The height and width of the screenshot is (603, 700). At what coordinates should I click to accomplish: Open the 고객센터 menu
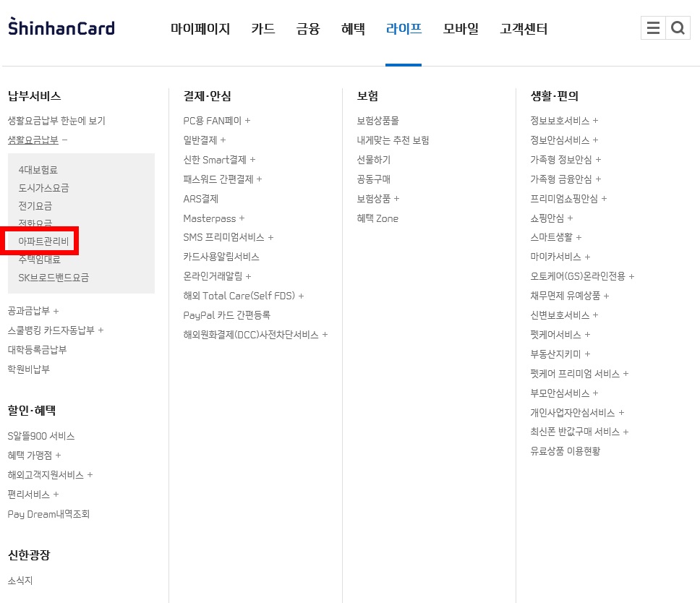point(523,29)
